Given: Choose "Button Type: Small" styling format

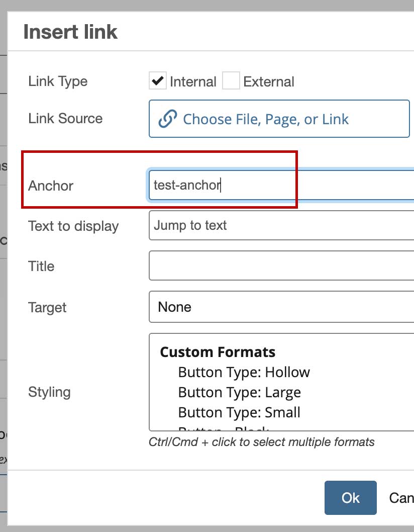Looking at the screenshot, I should [239, 412].
